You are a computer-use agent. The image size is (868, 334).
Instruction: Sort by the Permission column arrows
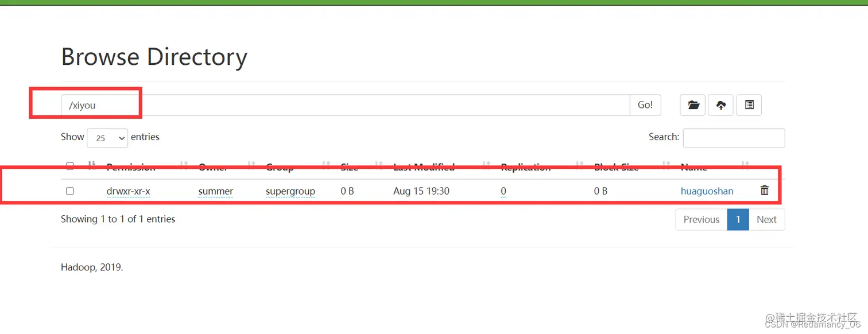coord(184,166)
